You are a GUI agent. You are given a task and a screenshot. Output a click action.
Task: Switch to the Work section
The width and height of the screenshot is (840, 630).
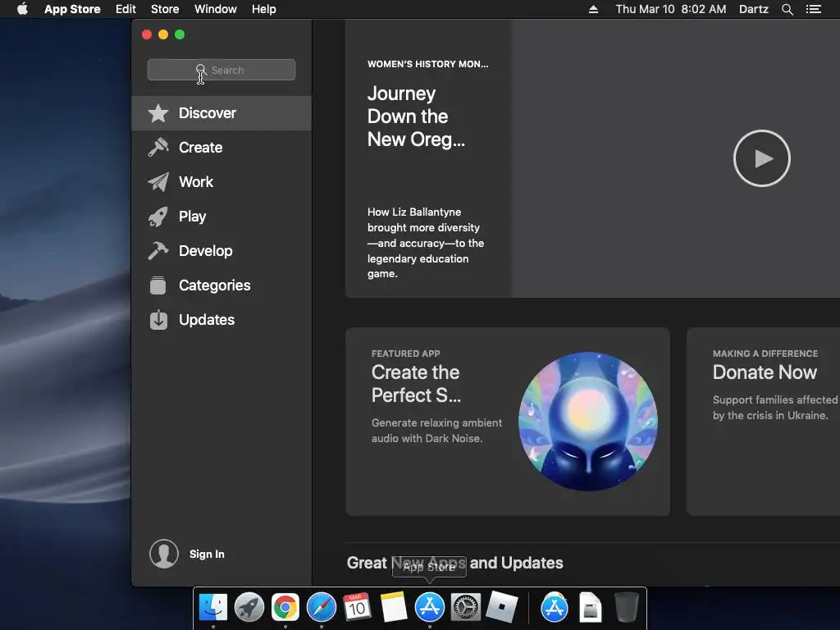(221, 181)
